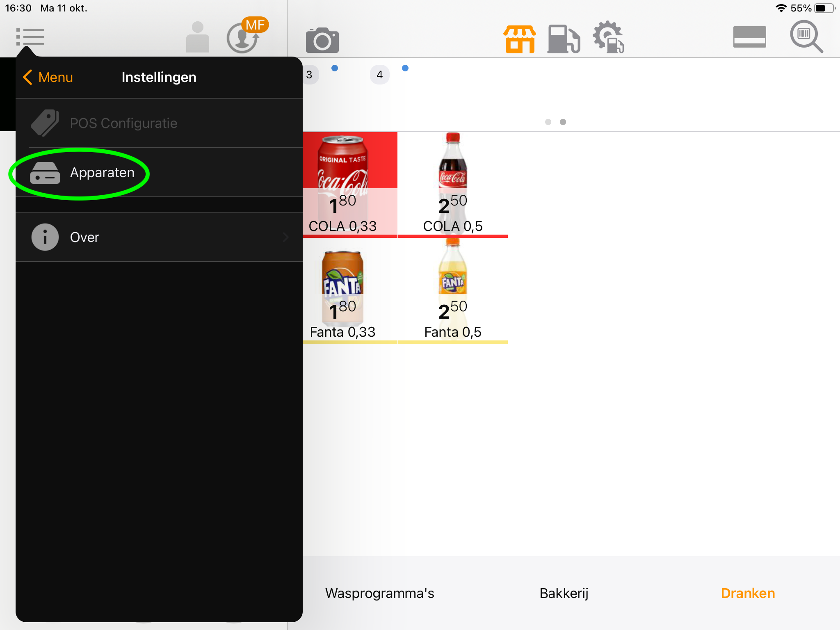Viewport: 840px width, 630px height.
Task: Add Fanta 0,5 bottle product
Action: tap(453, 291)
